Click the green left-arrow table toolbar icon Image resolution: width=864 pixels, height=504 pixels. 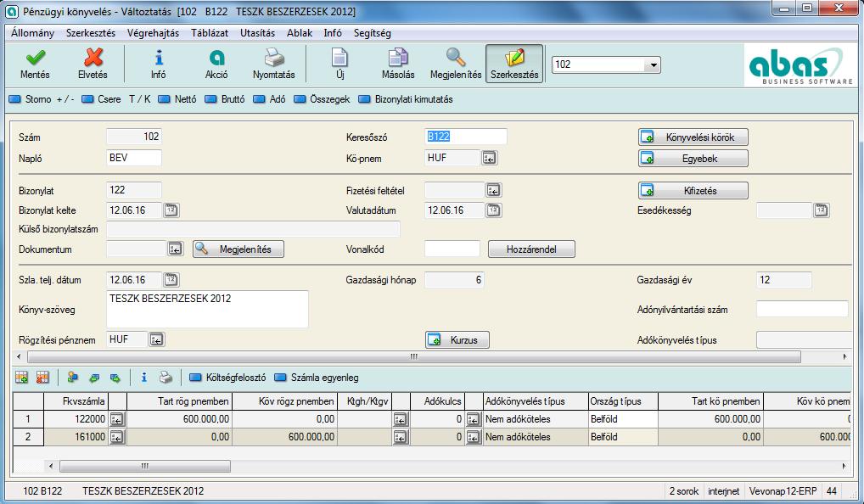(94, 378)
